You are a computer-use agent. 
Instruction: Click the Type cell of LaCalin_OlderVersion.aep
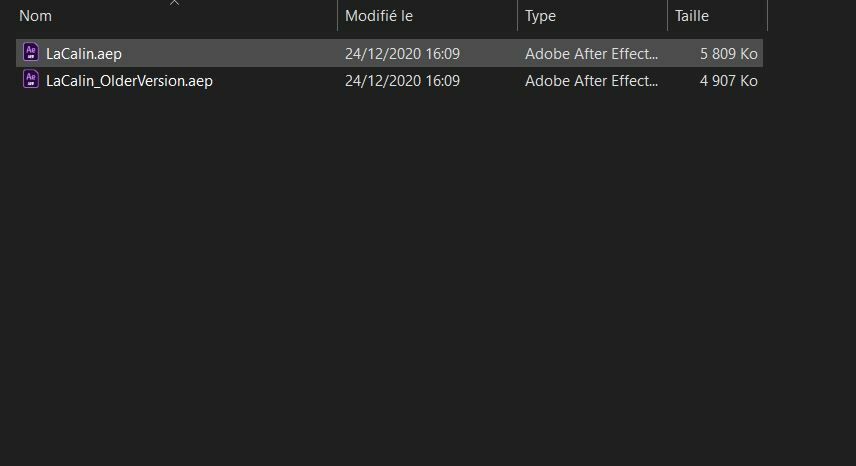591,81
